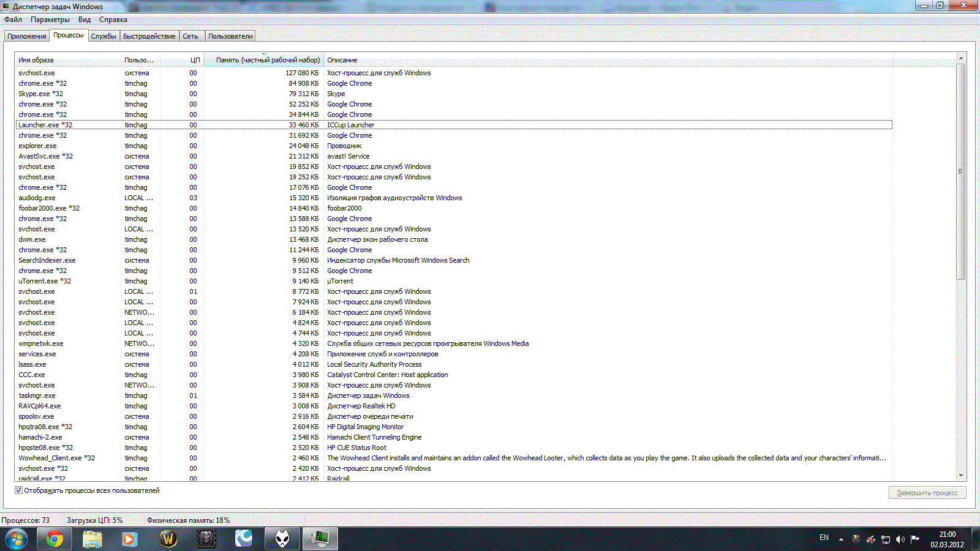This screenshot has width=980, height=551.
Task: Launch Windows Media Player from the taskbar
Action: (129, 539)
